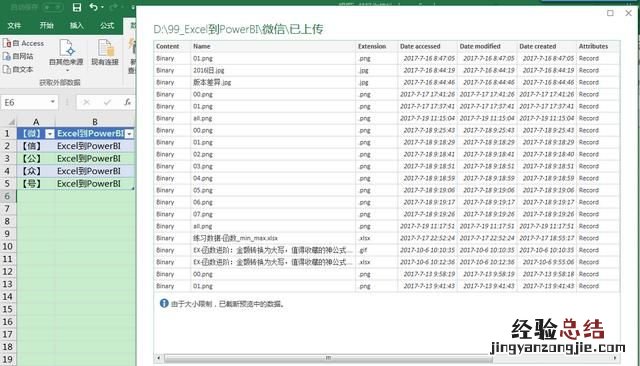This screenshot has width=640, height=366.
Task: Click the scrollbar right arrow in preview
Action: 615,358
